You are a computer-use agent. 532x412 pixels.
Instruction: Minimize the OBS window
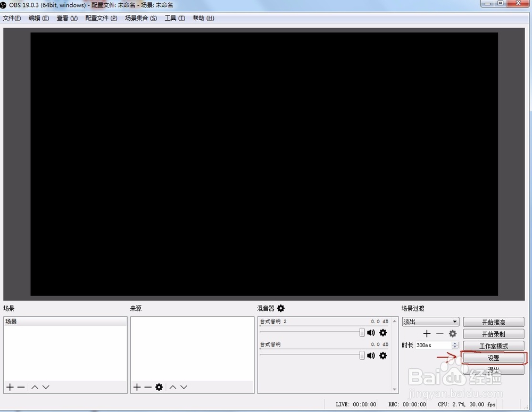(487, 3)
